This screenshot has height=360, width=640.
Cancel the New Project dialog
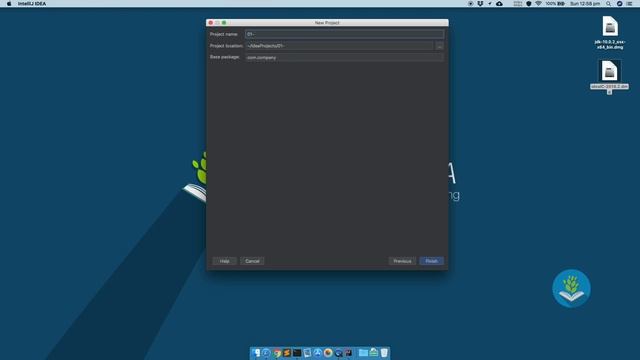click(252, 261)
